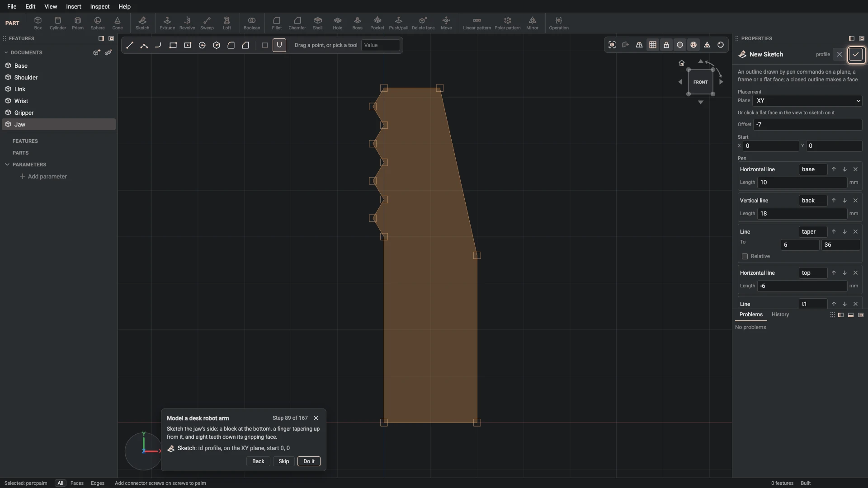Open the Plane dropdown

point(807,101)
